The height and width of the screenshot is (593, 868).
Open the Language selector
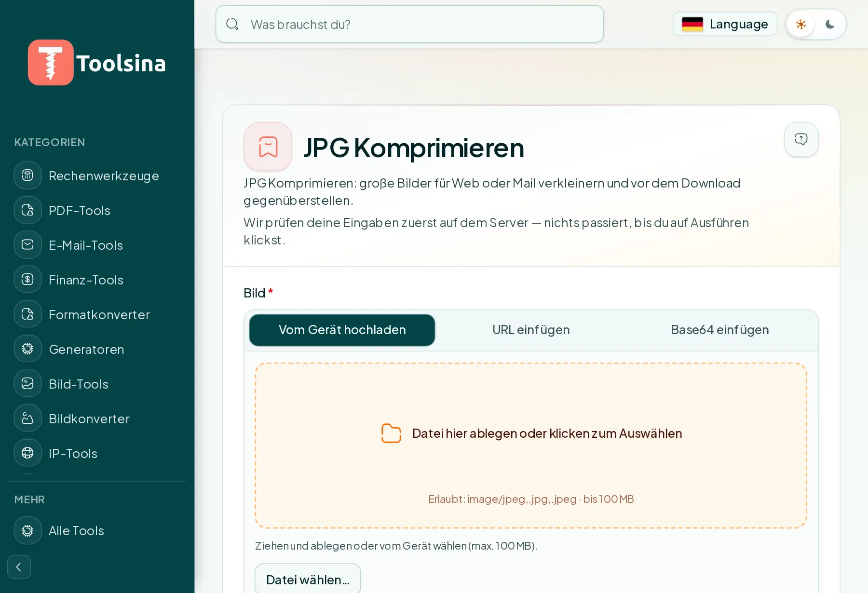pyautogui.click(x=725, y=24)
